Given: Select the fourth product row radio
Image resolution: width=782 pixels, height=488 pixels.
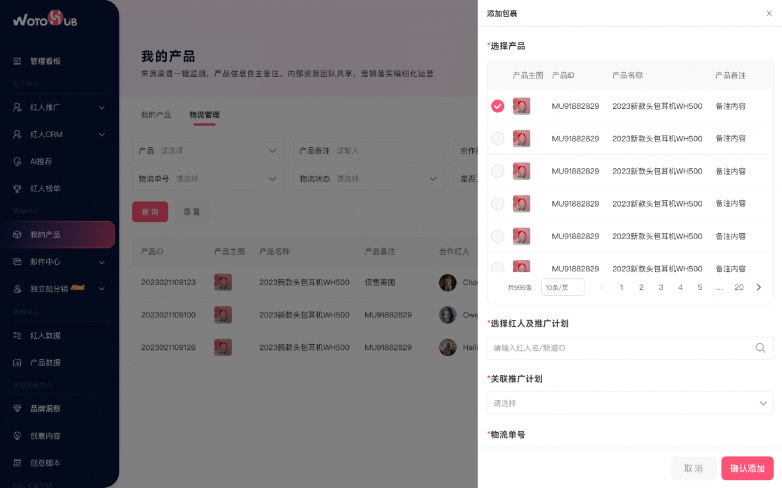Looking at the screenshot, I should click(x=498, y=204).
